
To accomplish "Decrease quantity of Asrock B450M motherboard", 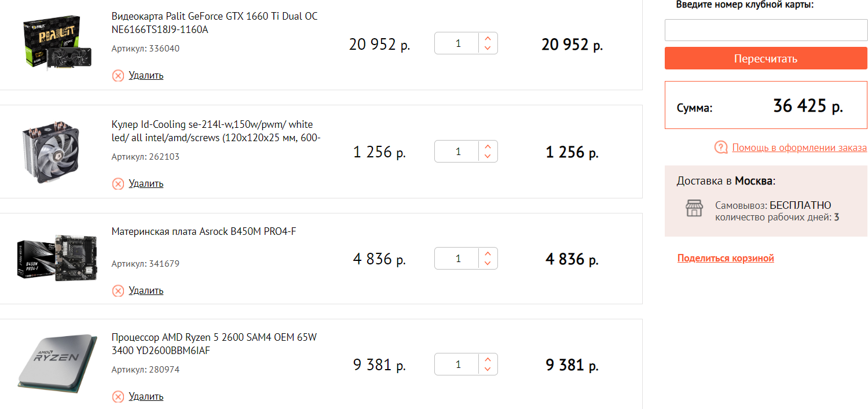I will click(488, 263).
